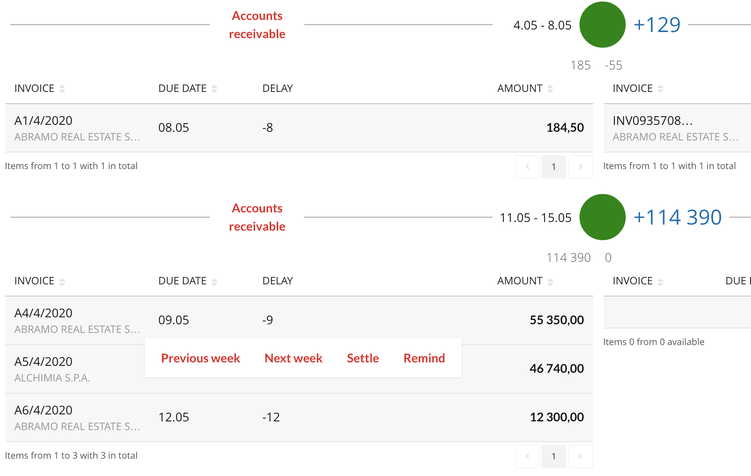Sort first table by Amount column
The width and height of the screenshot is (751, 476).
(525, 89)
